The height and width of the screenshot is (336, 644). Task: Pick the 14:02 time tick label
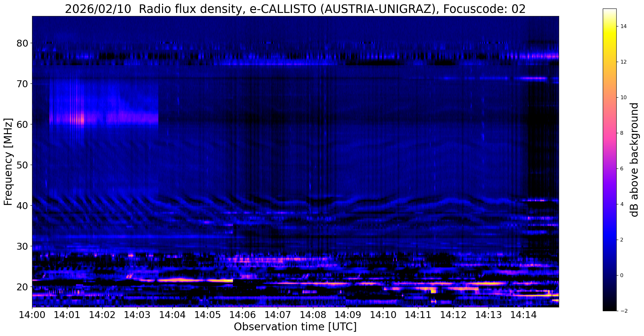pyautogui.click(x=102, y=314)
